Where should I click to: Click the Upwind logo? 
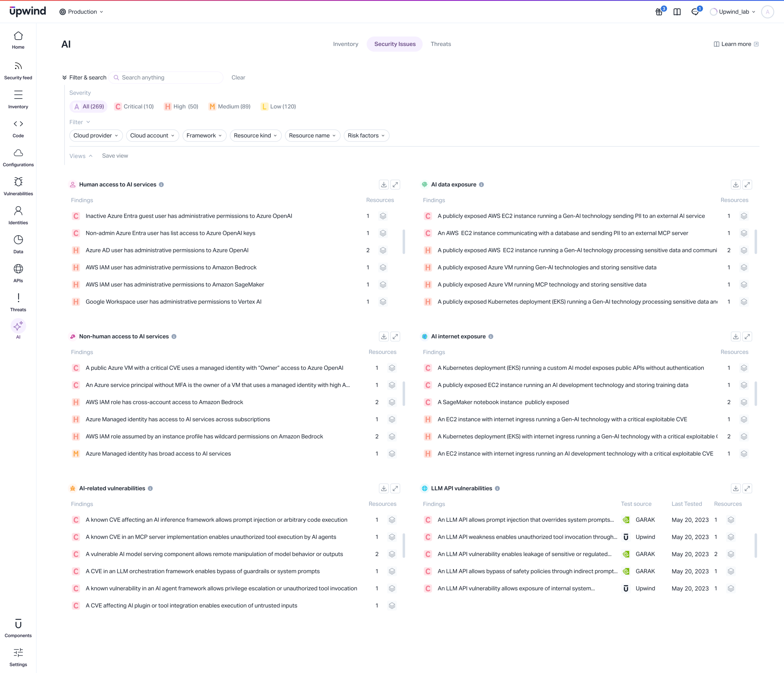(28, 11)
